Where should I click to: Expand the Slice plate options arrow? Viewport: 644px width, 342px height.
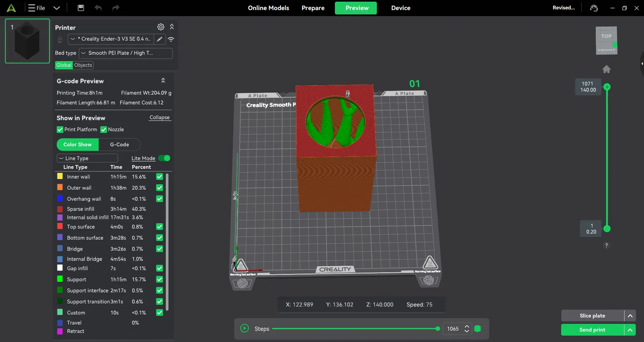tap(630, 316)
